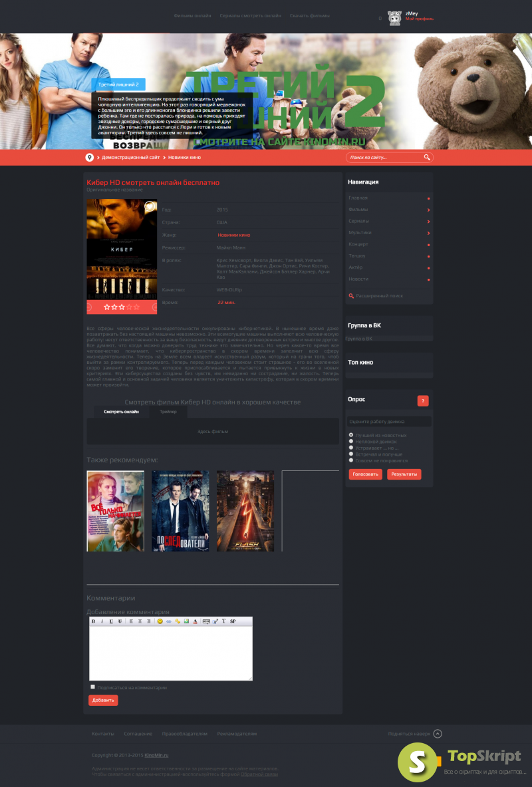Apply bold formatting in comment editor
The width and height of the screenshot is (532, 787).
[x=93, y=621]
